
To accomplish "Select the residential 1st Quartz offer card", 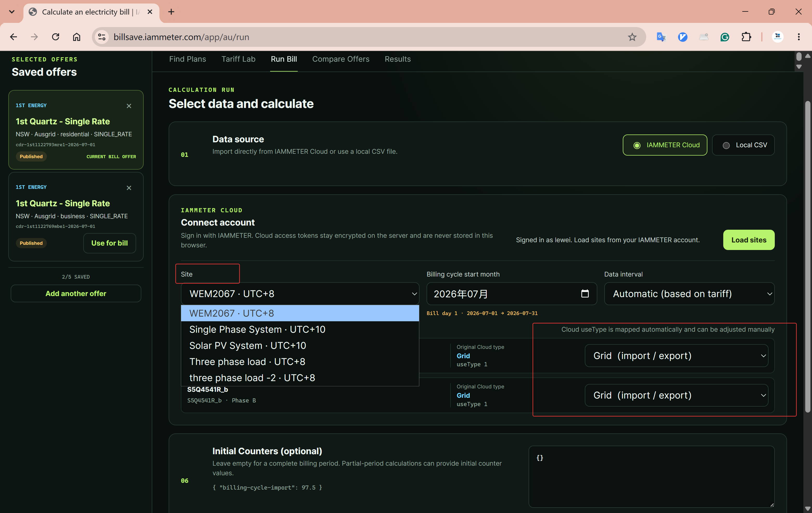I will click(x=76, y=130).
